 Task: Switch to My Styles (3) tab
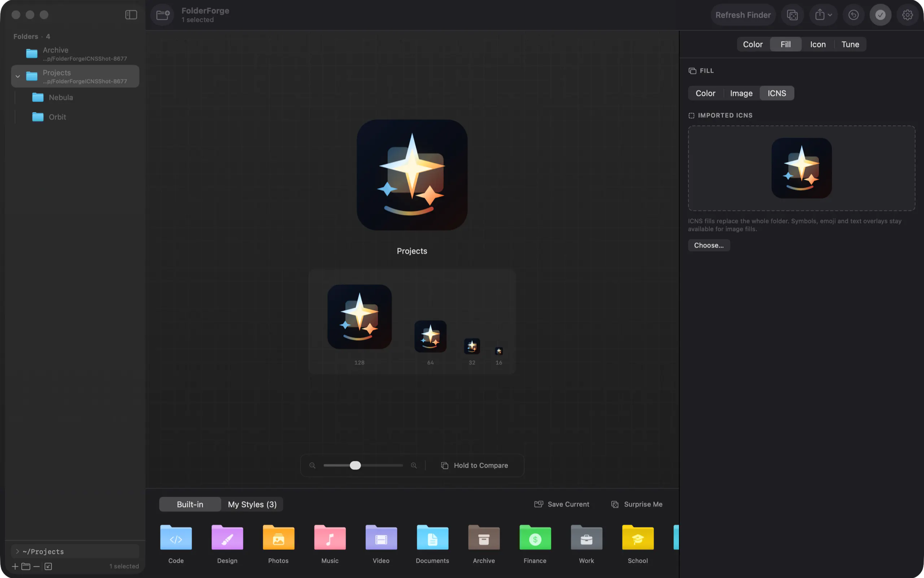tap(252, 504)
